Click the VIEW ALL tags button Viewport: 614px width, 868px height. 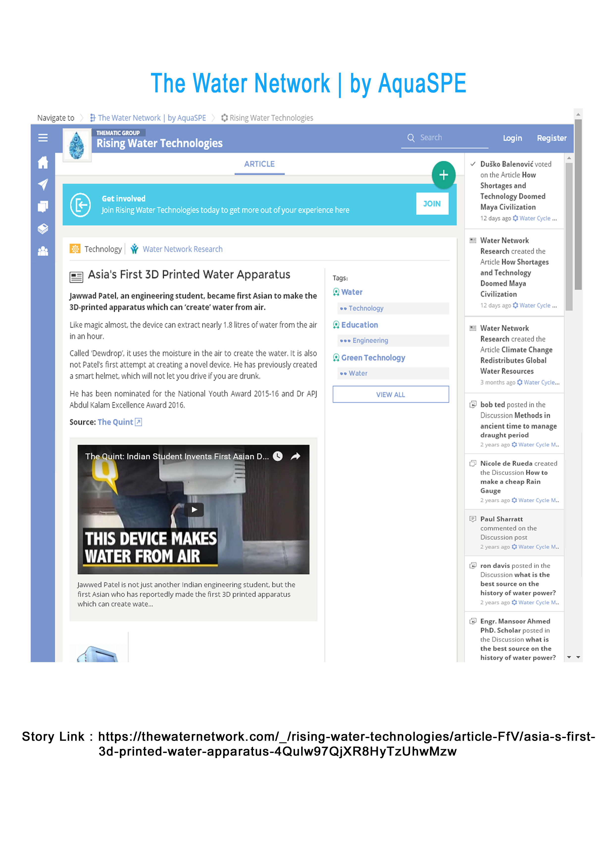point(391,394)
